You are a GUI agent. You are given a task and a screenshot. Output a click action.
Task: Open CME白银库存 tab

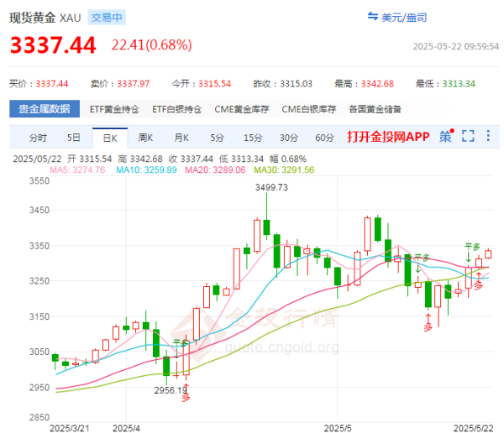tap(309, 109)
